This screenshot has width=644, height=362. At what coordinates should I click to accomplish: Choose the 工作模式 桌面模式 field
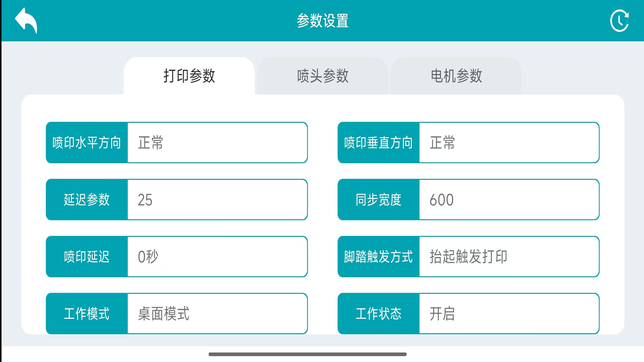pyautogui.click(x=217, y=314)
